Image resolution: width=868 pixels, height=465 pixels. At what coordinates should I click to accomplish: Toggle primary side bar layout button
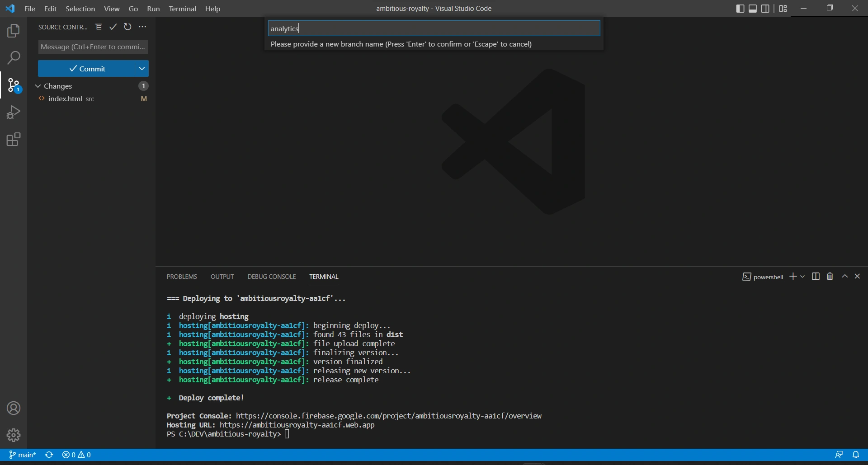[x=740, y=9]
